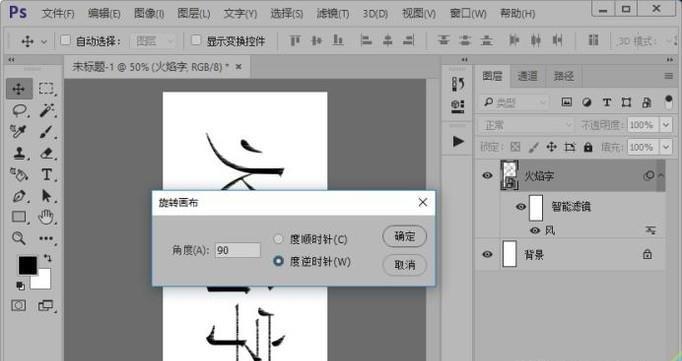Swap foreground and background colors
Viewport: 682px width, 361px height.
coord(47,258)
